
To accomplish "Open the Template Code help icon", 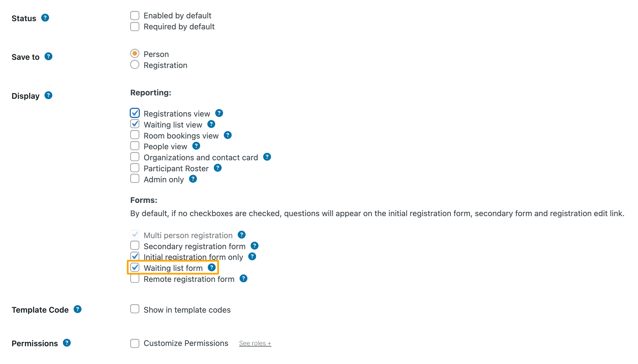I will coord(77,309).
